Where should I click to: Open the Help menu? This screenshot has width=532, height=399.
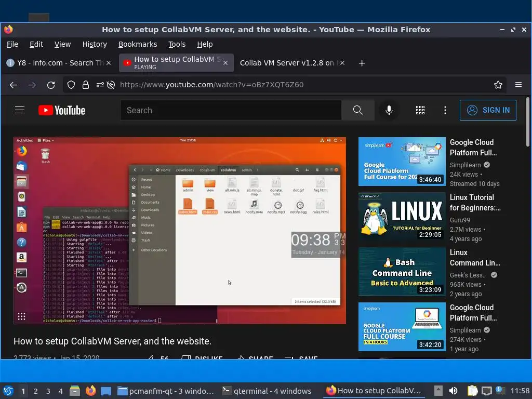[205, 44]
